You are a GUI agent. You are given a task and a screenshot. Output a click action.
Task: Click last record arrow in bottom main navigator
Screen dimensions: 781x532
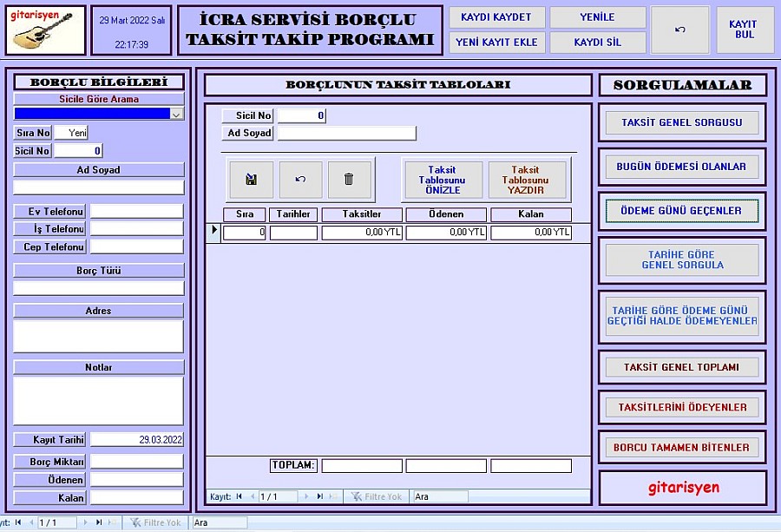coord(98,522)
